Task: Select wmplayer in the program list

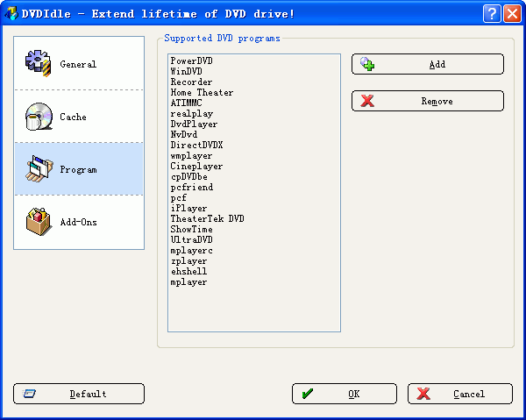Action: click(191, 156)
